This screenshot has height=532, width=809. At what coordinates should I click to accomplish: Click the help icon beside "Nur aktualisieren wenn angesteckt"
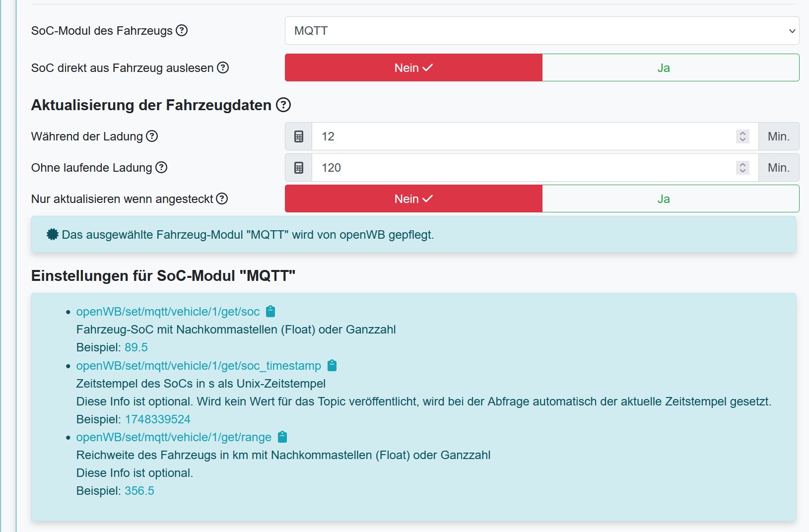coord(223,199)
